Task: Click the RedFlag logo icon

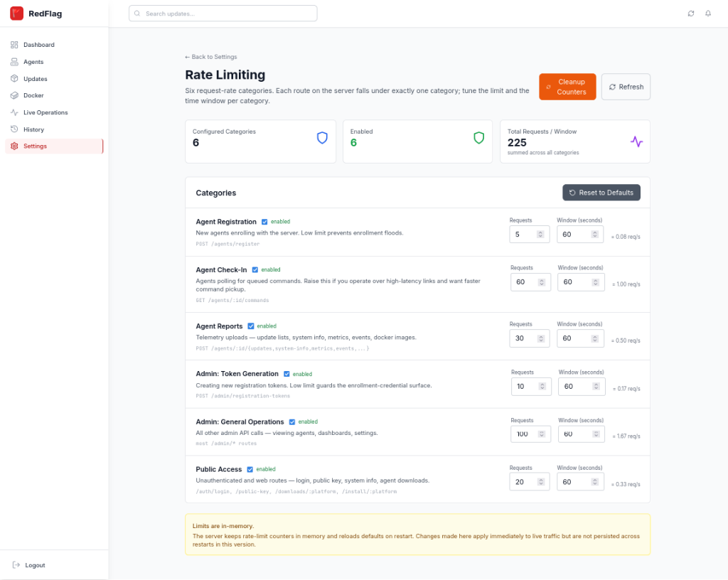Action: coord(17,14)
